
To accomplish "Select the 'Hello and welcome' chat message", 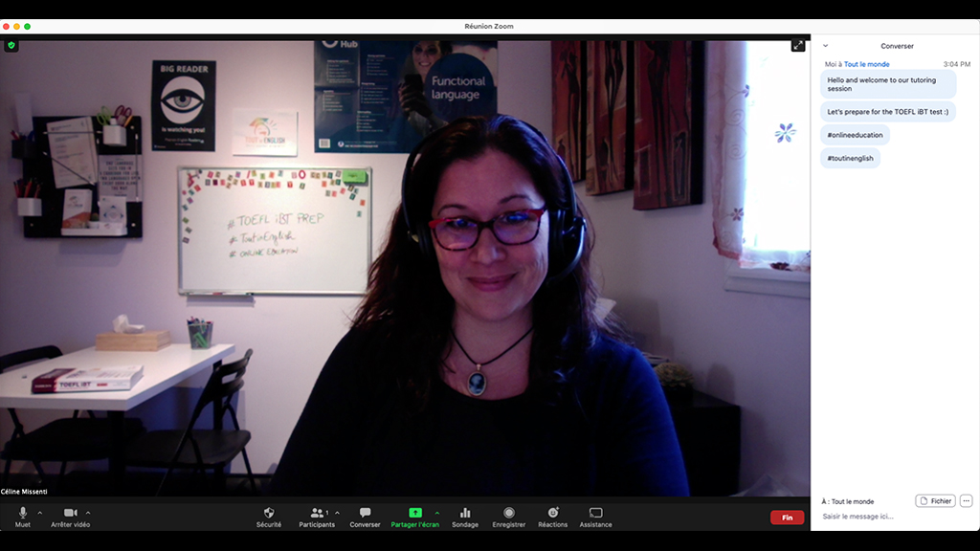I will pos(888,84).
